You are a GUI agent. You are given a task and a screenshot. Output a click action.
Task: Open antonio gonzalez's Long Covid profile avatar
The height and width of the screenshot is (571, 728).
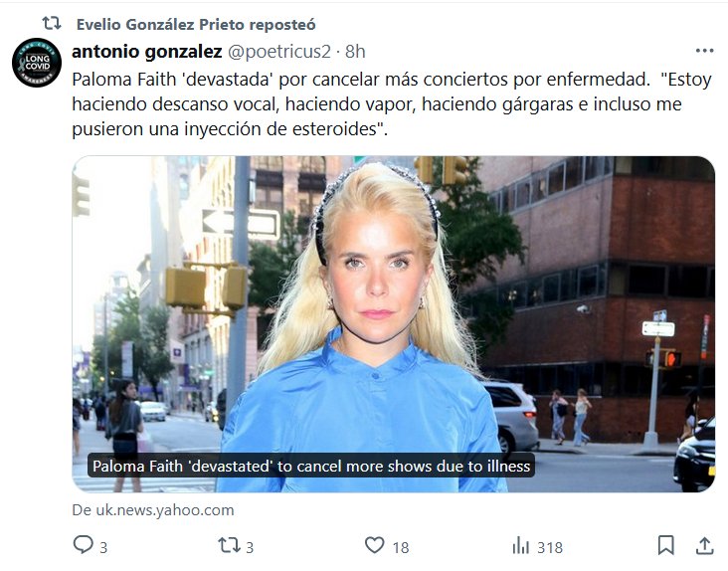(37, 63)
